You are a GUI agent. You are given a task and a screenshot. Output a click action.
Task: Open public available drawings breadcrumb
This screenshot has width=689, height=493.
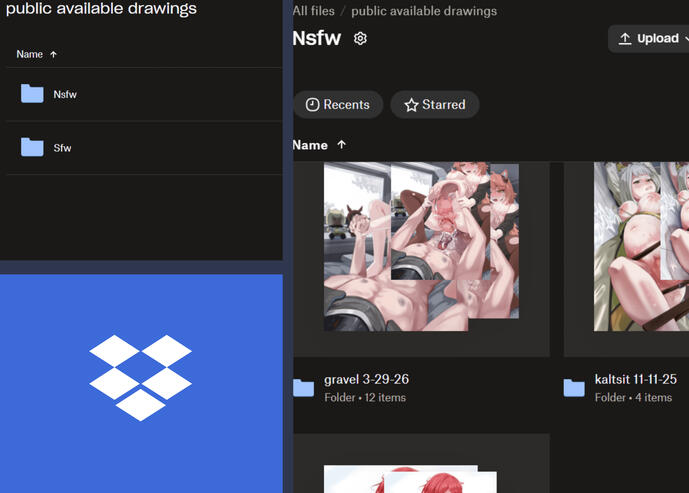pyautogui.click(x=424, y=11)
